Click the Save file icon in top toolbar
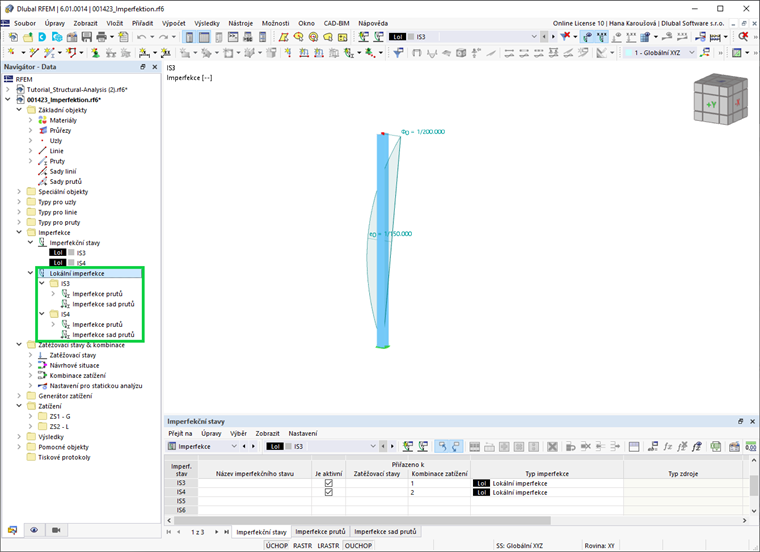Screen dimensions: 760x552 point(87,37)
